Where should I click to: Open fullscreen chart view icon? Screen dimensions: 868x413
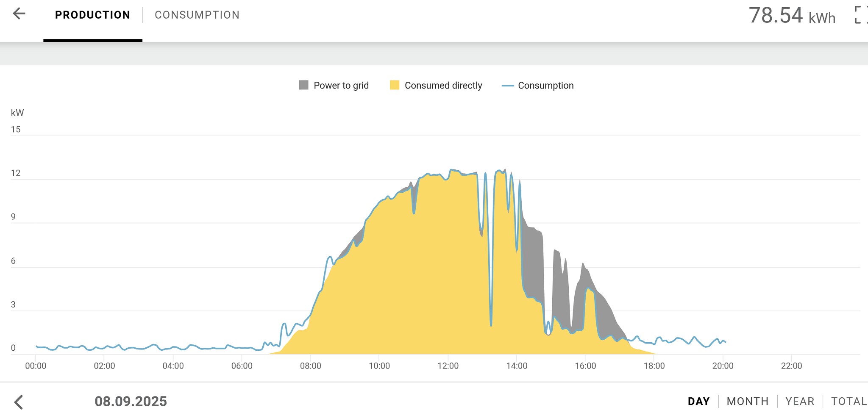[x=860, y=15]
